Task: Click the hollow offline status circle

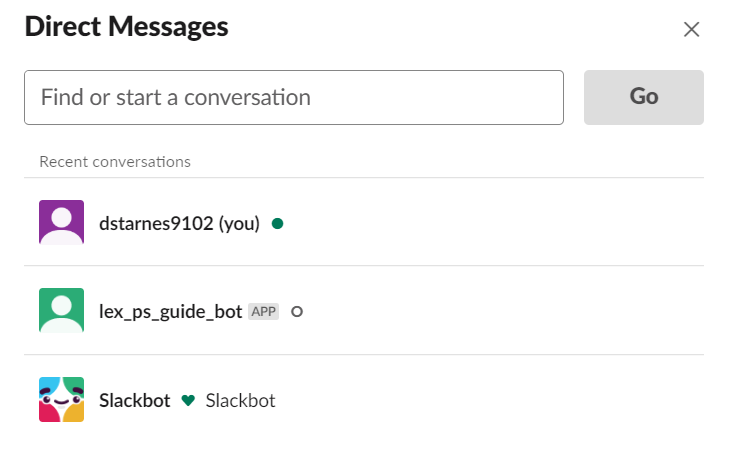Action: click(297, 312)
